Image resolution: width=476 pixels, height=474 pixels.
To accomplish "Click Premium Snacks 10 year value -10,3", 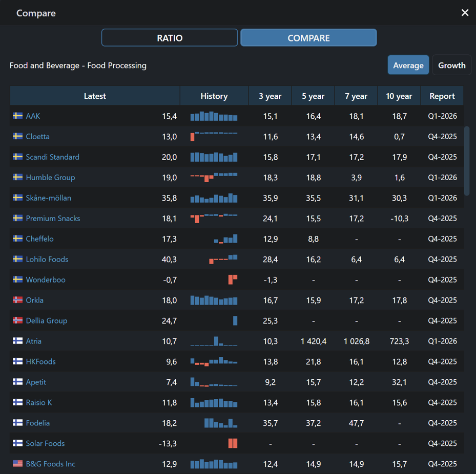I will pyautogui.click(x=399, y=219).
